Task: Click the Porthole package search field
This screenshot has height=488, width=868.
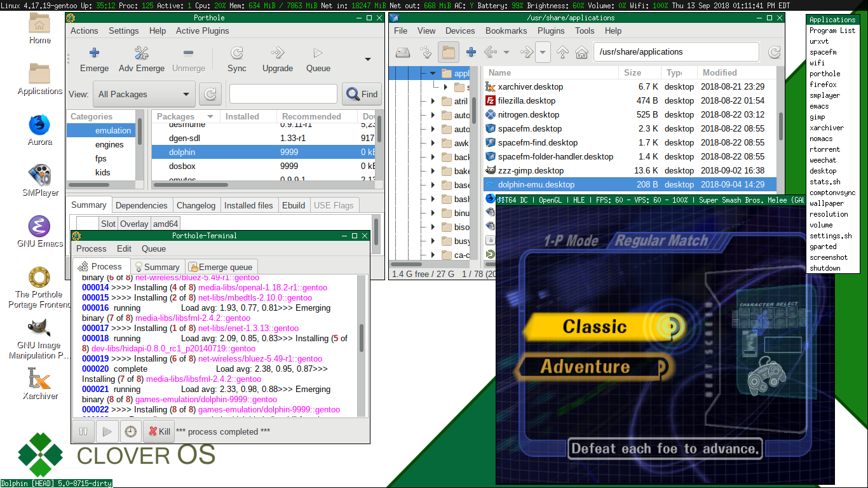Action: point(283,94)
